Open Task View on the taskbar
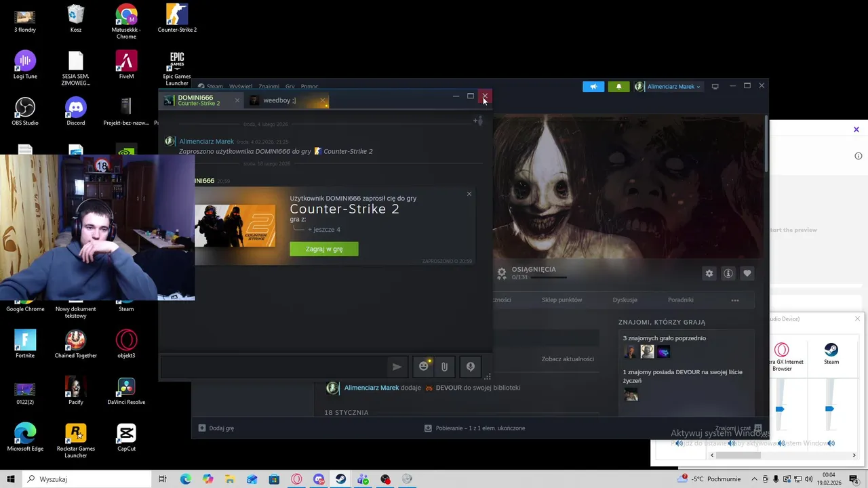This screenshot has width=868, height=488. coord(163,479)
